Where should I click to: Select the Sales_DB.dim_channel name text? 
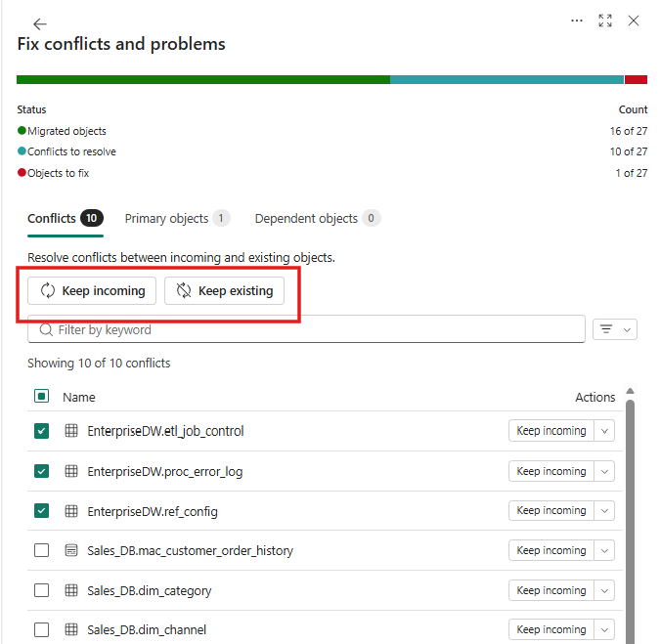[147, 630]
